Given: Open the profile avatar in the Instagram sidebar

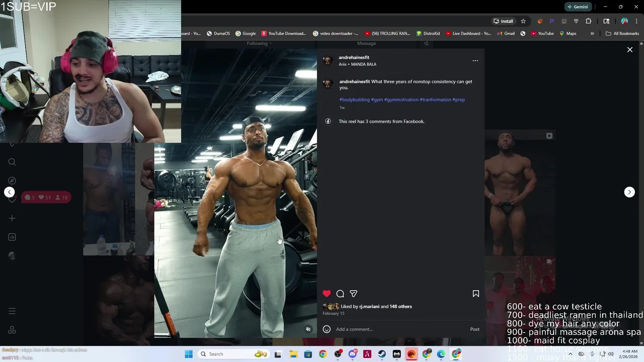Looking at the screenshot, I should (12, 255).
